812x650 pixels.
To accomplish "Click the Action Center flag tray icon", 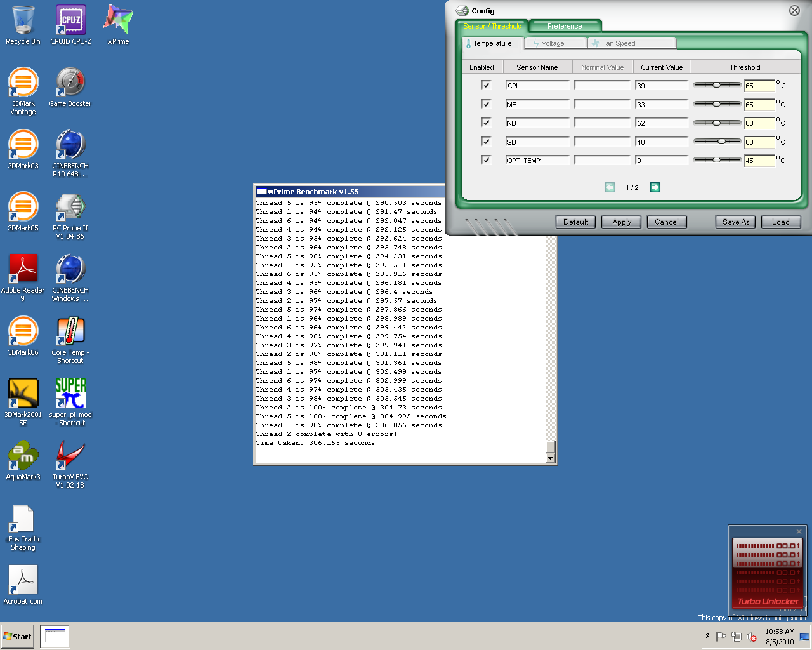I will (x=721, y=637).
